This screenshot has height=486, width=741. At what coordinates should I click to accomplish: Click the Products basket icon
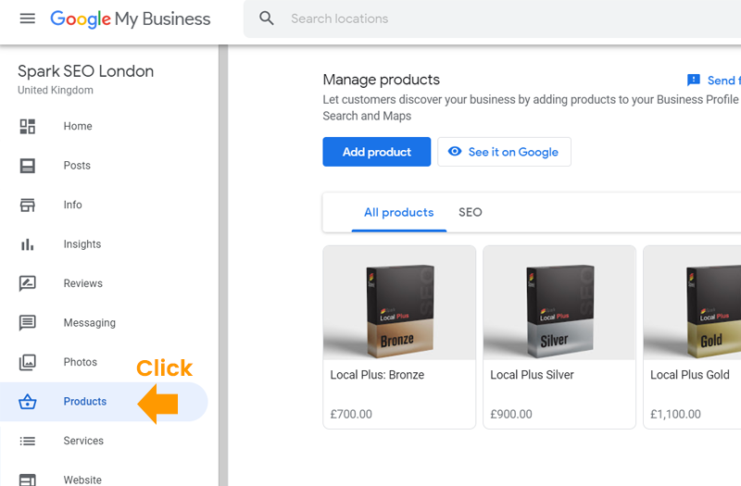(x=27, y=401)
